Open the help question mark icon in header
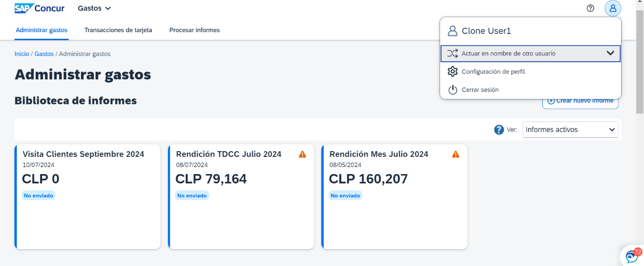The width and height of the screenshot is (644, 266). click(x=590, y=8)
